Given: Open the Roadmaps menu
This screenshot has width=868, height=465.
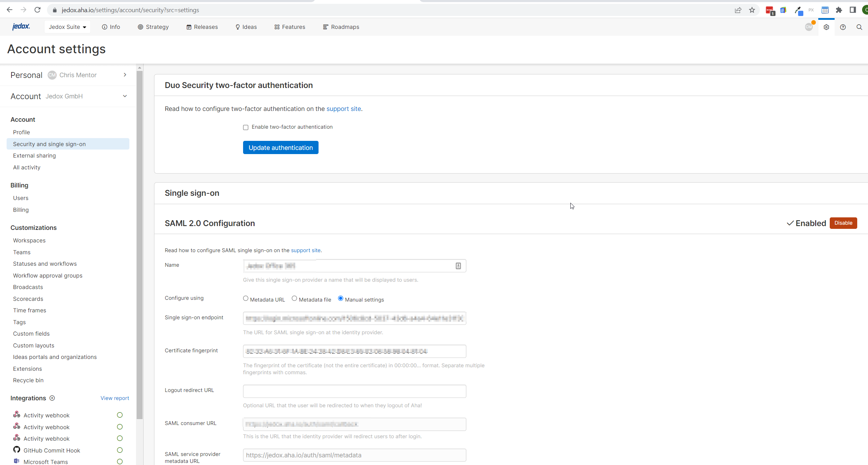Looking at the screenshot, I should point(341,27).
